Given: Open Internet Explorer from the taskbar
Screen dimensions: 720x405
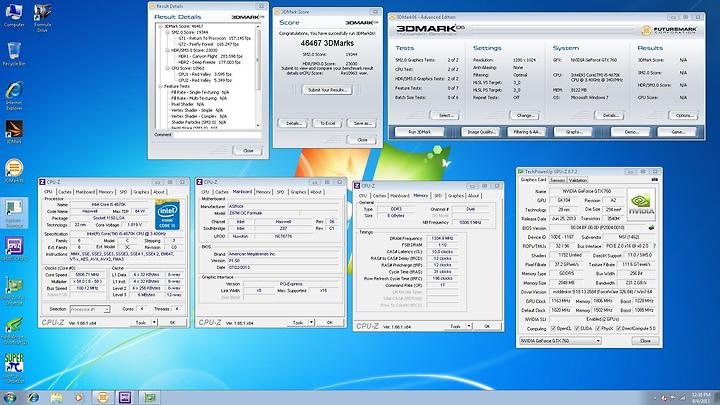Looking at the screenshot, I should tap(33, 398).
